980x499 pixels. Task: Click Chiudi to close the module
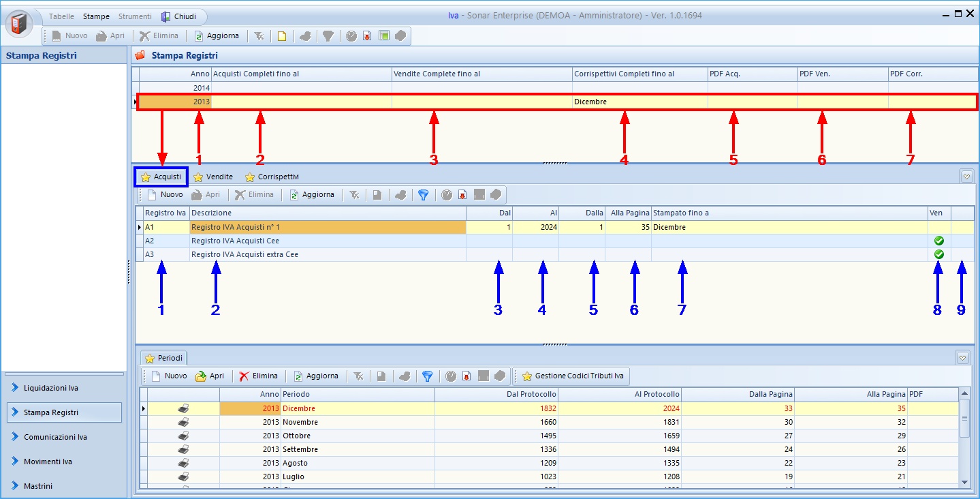tap(178, 16)
